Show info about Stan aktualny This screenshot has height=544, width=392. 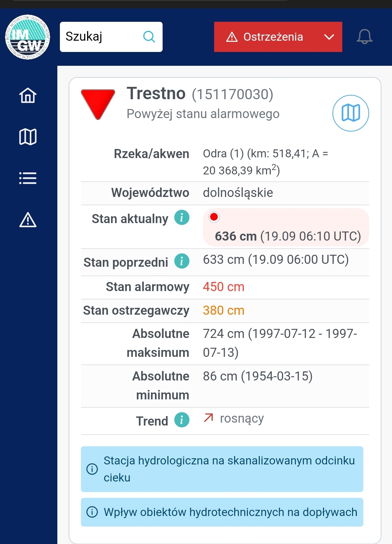click(182, 218)
